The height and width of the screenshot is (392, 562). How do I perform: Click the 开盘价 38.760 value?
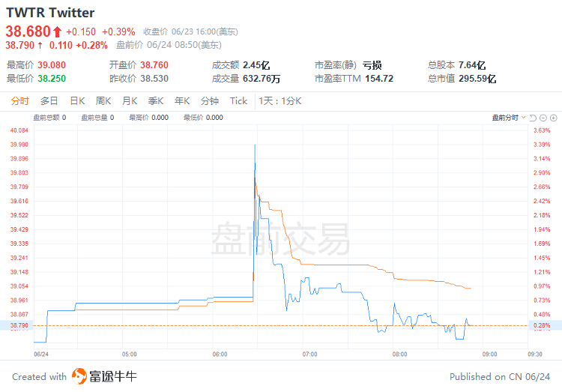click(x=154, y=65)
